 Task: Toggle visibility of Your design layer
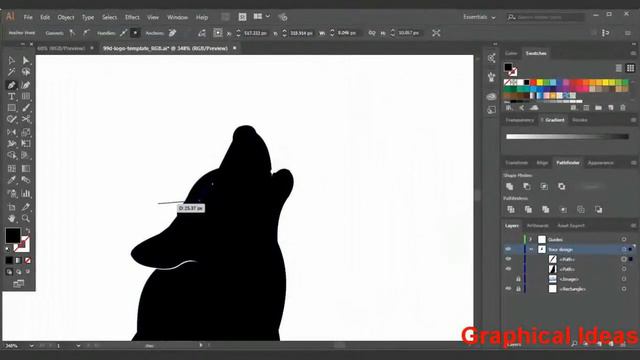click(508, 249)
